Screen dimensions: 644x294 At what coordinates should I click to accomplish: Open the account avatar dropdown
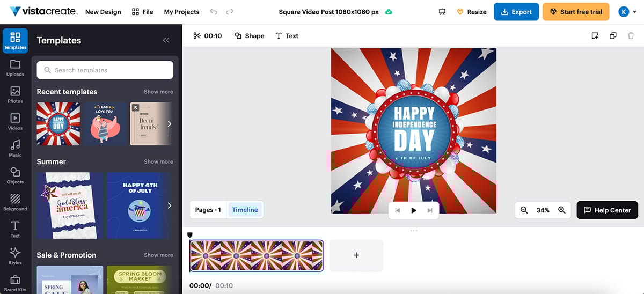coord(627,12)
